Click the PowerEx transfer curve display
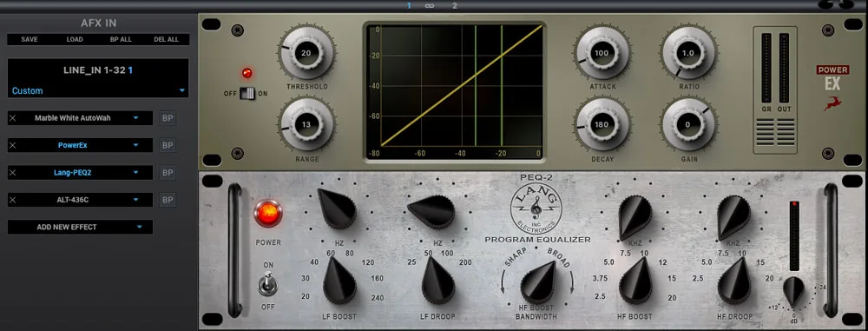 click(455, 91)
